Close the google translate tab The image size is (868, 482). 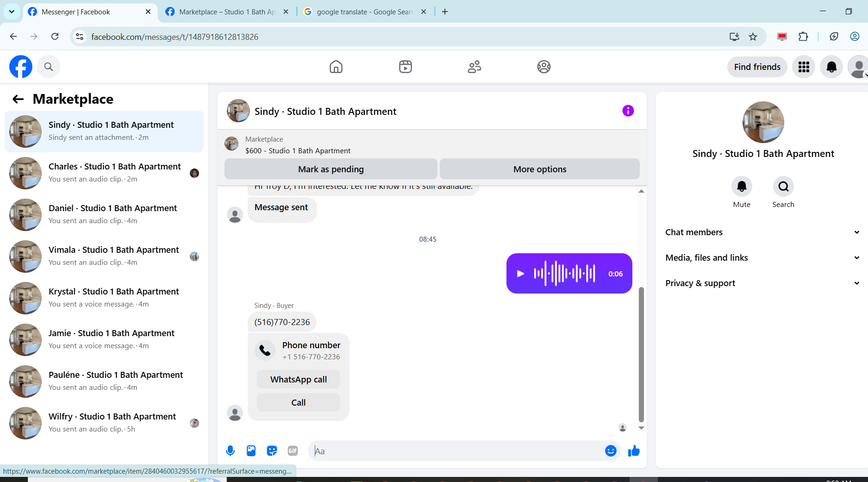[424, 12]
